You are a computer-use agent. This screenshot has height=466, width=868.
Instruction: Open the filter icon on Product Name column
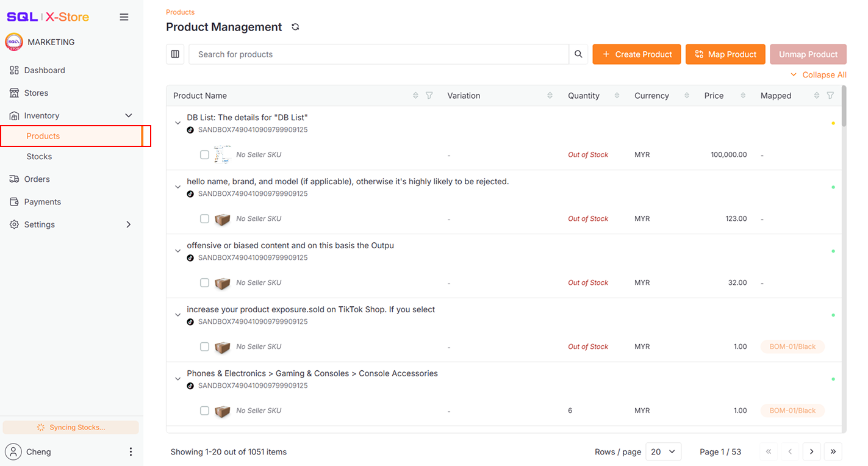429,95
